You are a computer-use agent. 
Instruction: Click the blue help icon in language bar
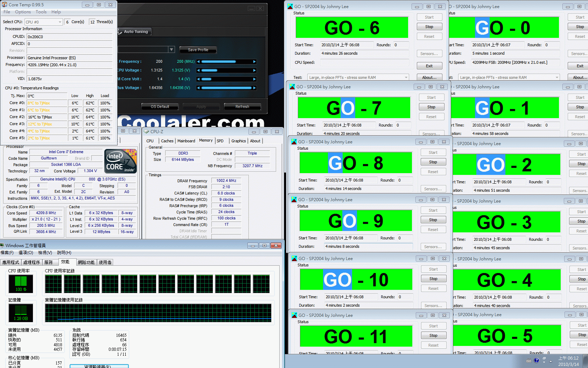tap(536, 360)
